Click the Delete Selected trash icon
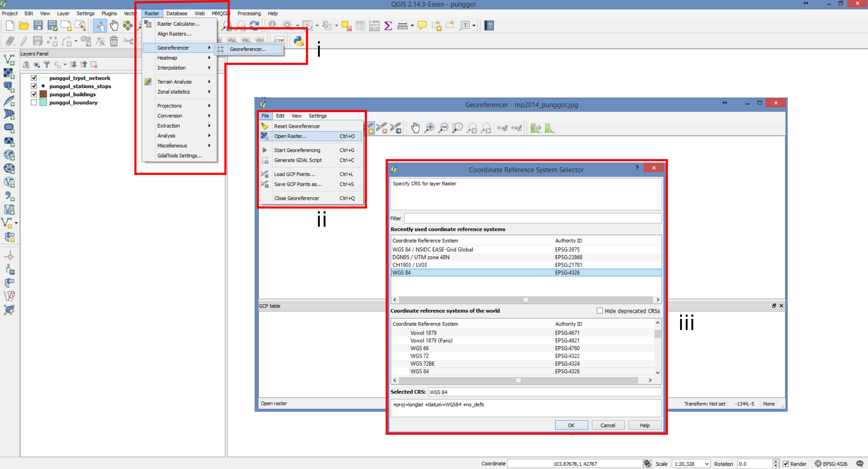The image size is (868, 469). (x=114, y=41)
